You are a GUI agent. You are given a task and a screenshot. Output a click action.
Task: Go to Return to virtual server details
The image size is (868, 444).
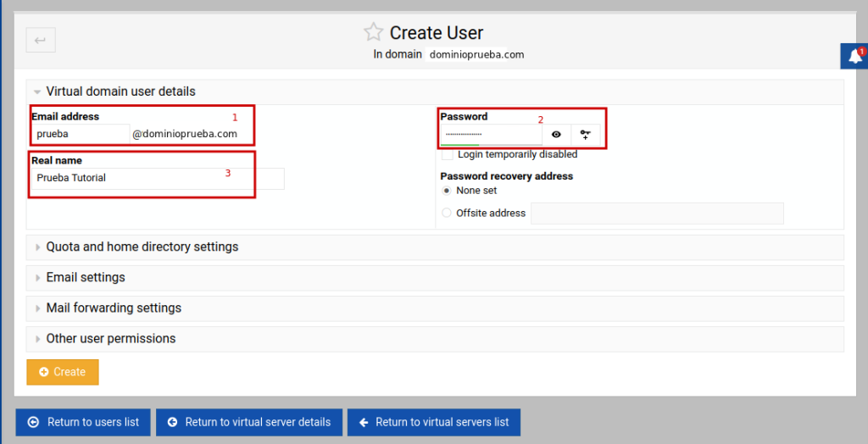tap(249, 422)
